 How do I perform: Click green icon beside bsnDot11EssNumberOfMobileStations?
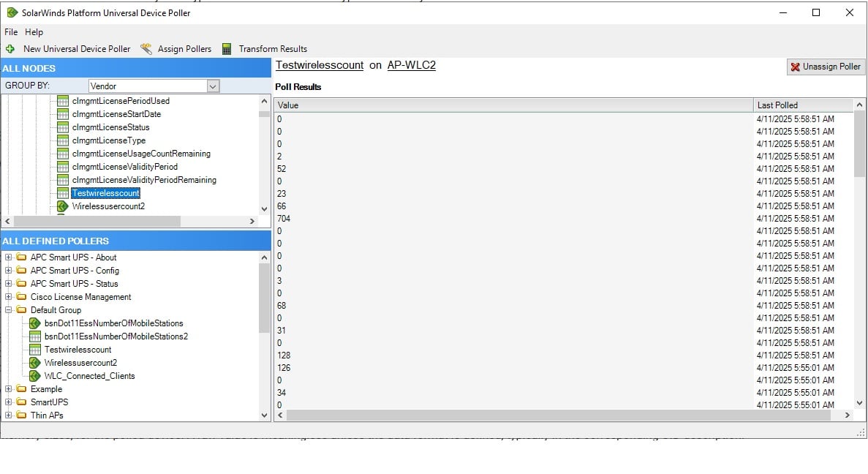(35, 323)
